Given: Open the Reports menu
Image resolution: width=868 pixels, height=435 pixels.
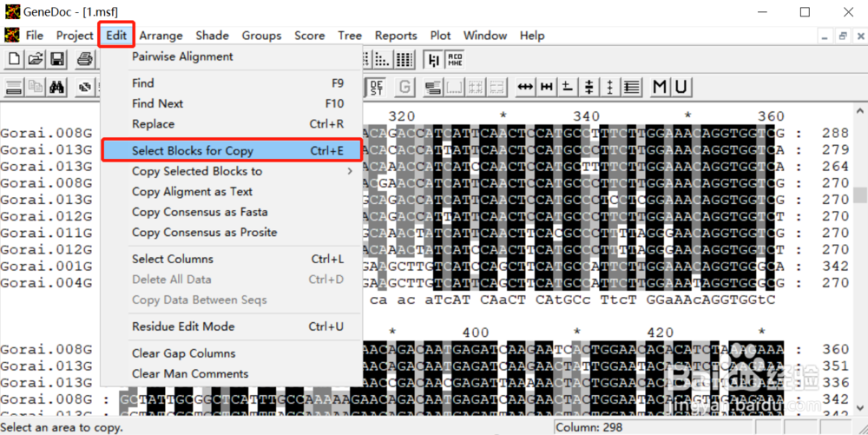Looking at the screenshot, I should click(x=396, y=36).
